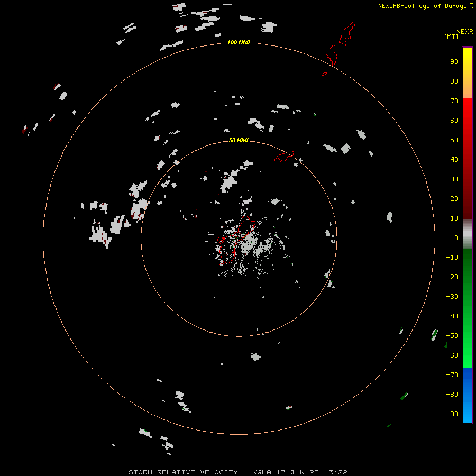Click the gray zero-velocity segment of color bar
Screen dimensions: 476x476
(467, 234)
